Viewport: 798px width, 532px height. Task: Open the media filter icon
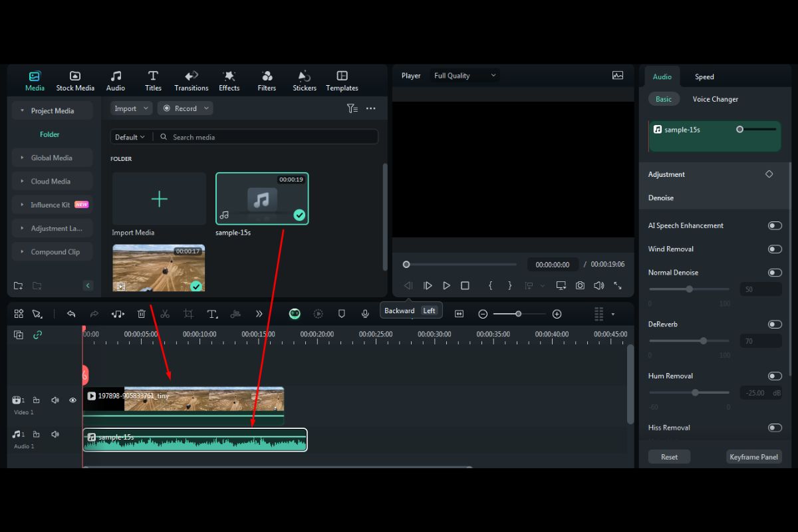352,108
